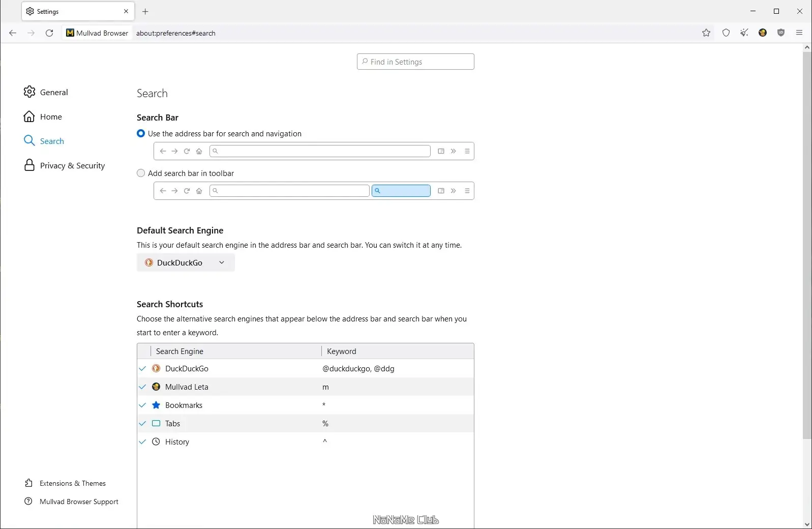
Task: Expand the DuckDuckGo default search engine dropdown
Action: tap(186, 262)
